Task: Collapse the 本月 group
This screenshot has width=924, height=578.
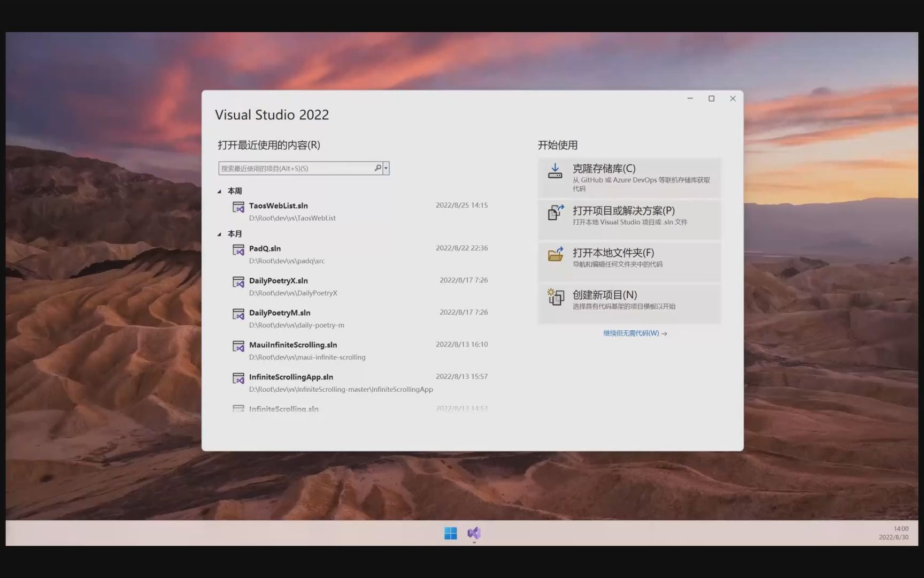Action: [x=219, y=234]
